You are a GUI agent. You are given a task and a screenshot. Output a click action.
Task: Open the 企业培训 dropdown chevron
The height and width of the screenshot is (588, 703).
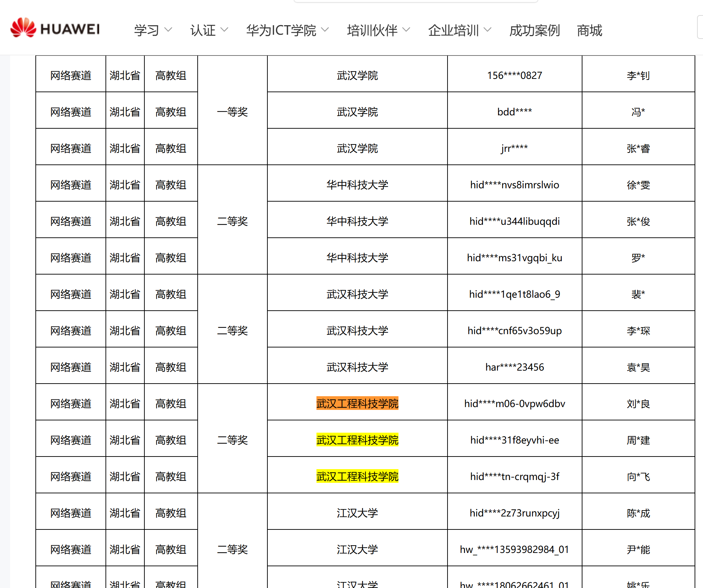tap(487, 30)
